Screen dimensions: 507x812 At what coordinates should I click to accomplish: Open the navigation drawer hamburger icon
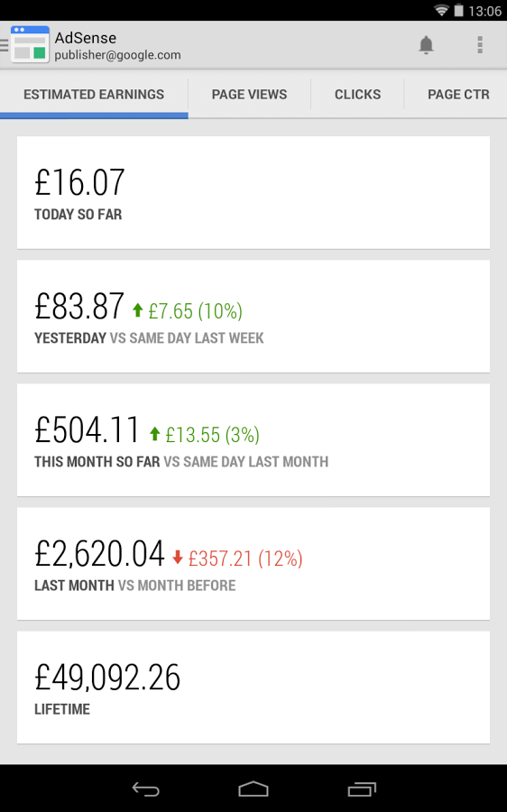coord(5,45)
